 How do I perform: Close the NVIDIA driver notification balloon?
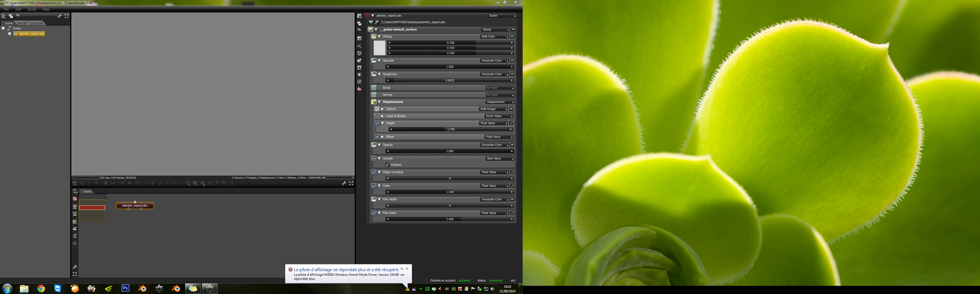coord(407,268)
